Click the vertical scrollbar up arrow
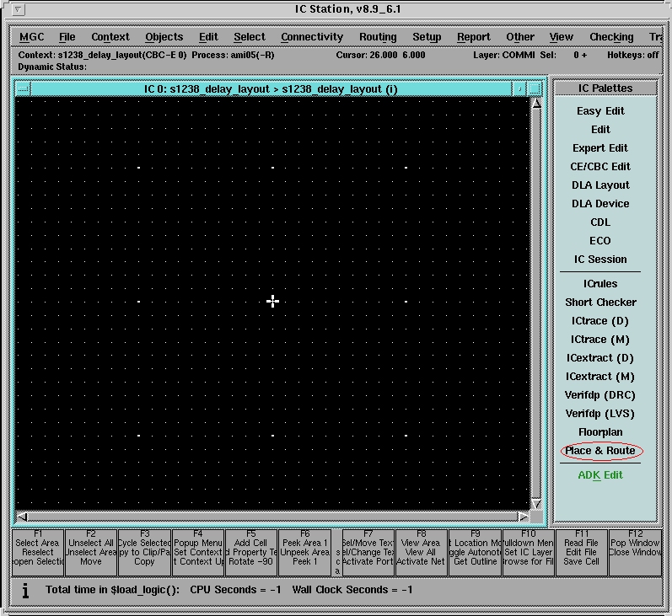Image resolution: width=672 pixels, height=616 pixels. point(536,104)
